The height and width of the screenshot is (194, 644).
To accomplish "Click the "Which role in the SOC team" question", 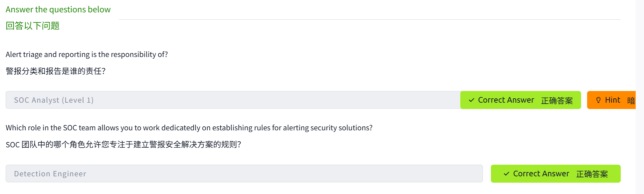I will coord(189,128).
